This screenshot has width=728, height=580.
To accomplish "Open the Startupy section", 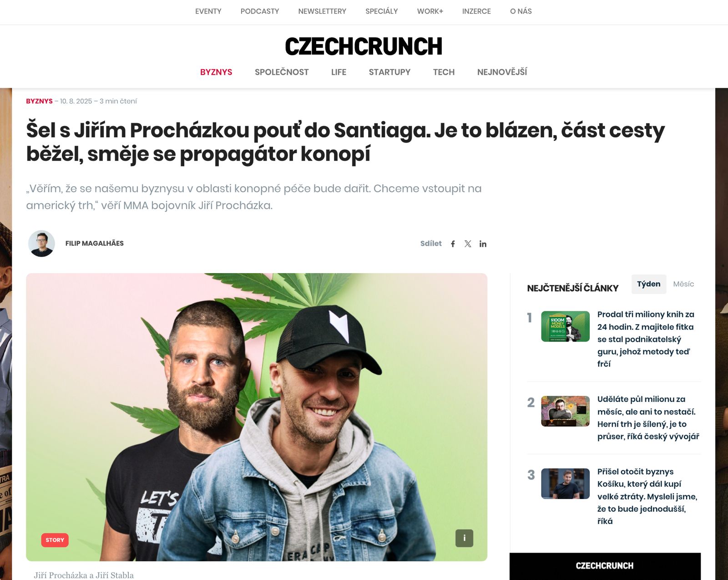I will pyautogui.click(x=389, y=72).
